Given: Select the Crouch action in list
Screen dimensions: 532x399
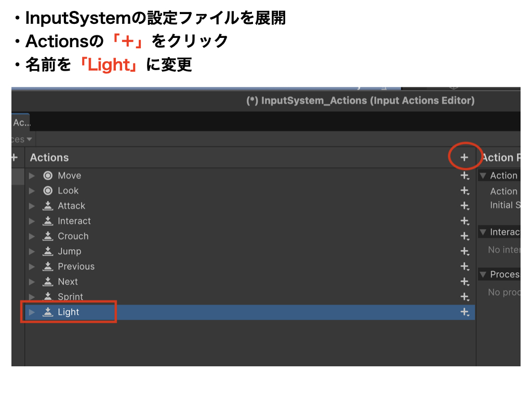Looking at the screenshot, I should tap(73, 236).
